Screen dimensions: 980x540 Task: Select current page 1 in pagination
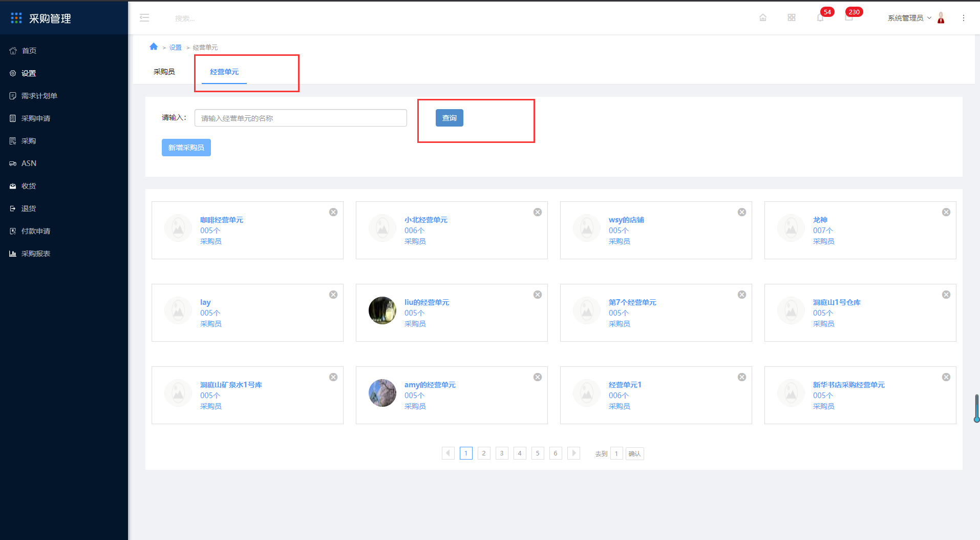(x=466, y=453)
